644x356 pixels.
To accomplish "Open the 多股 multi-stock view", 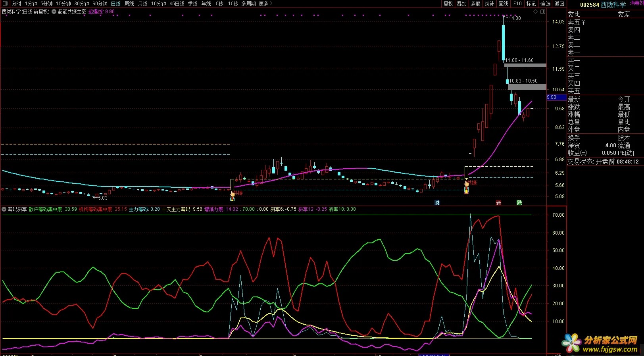I will point(475,4).
